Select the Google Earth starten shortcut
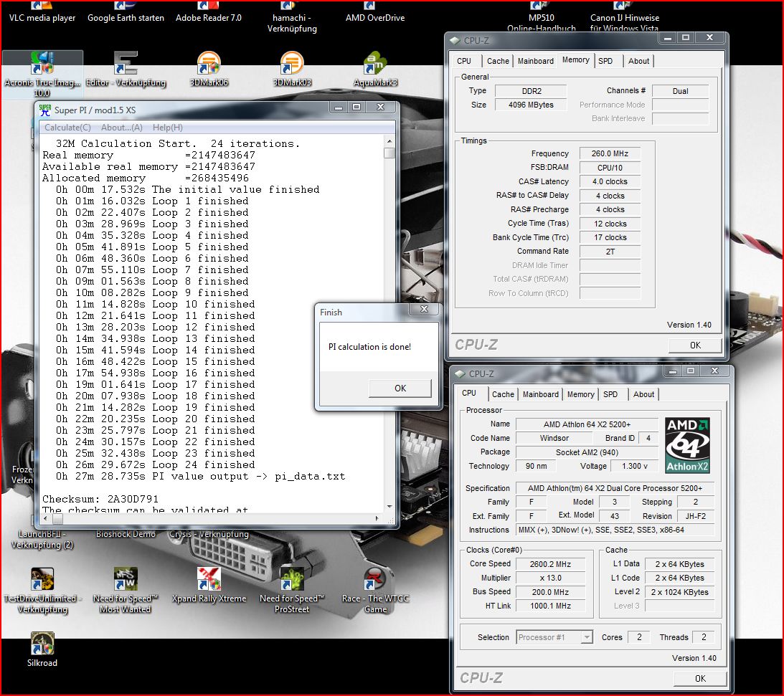 tap(126, 18)
